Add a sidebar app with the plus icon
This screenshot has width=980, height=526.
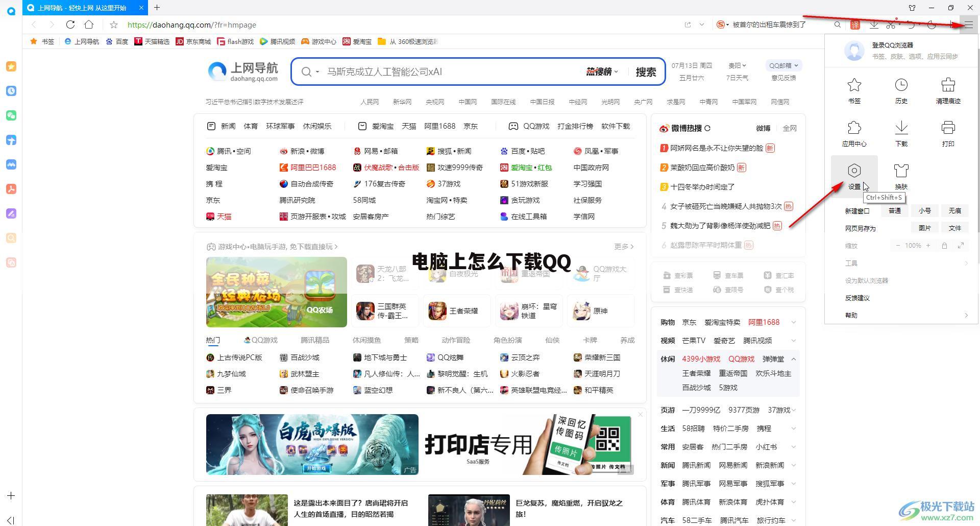pos(11,495)
